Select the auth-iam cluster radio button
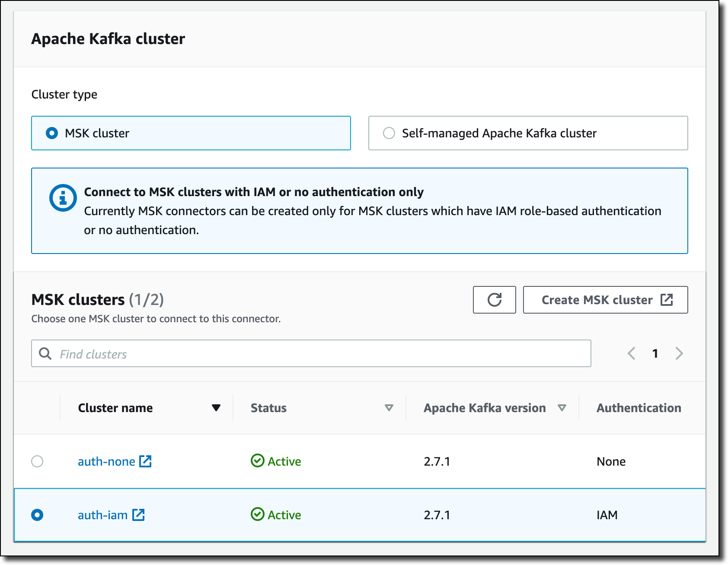 pos(37,515)
